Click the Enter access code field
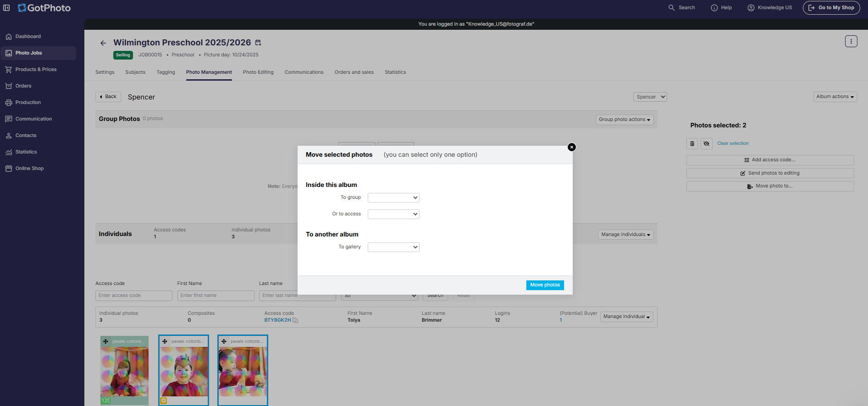868x406 pixels. (x=134, y=296)
